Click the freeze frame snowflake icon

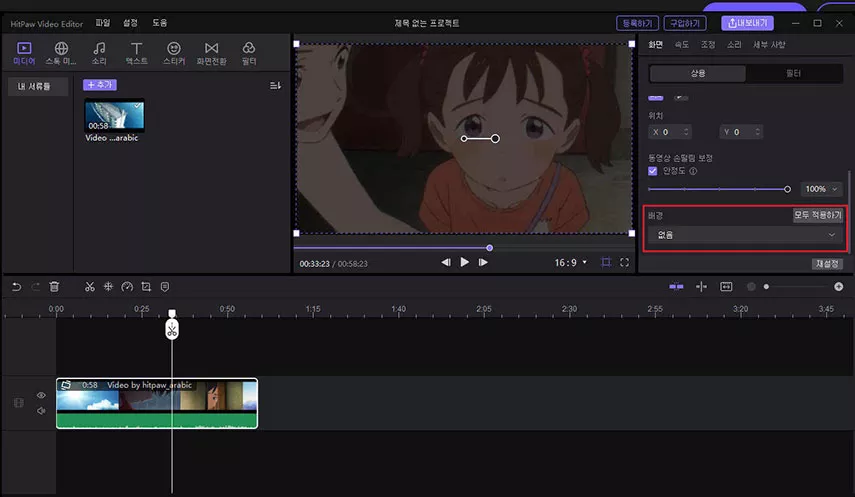tap(108, 286)
